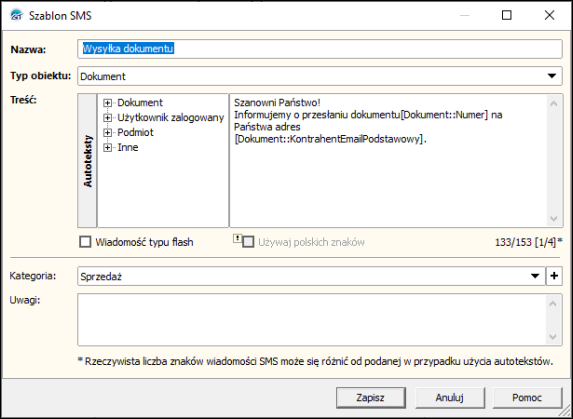Open help via Pomoc button
The image size is (573, 419).
[x=527, y=397]
